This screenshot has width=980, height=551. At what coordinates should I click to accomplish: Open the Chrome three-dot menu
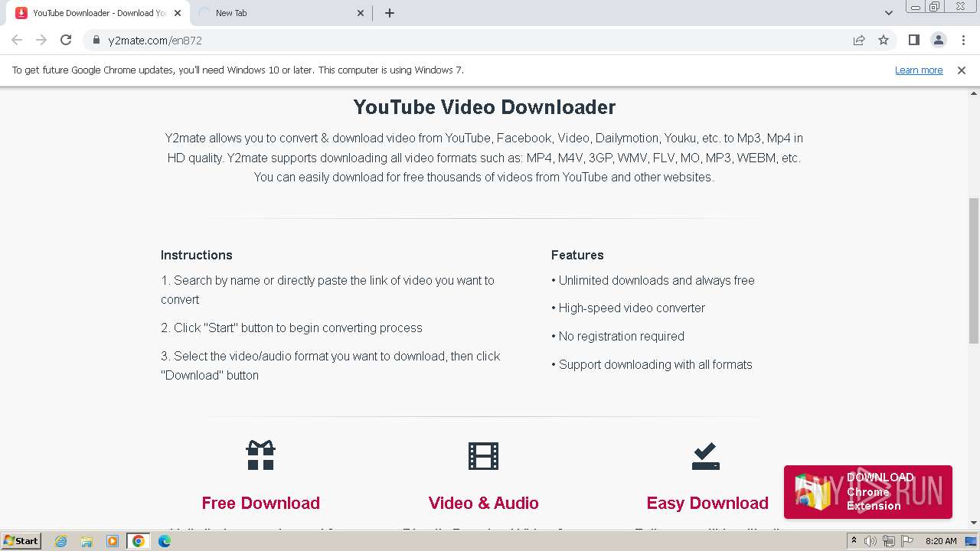pyautogui.click(x=963, y=41)
